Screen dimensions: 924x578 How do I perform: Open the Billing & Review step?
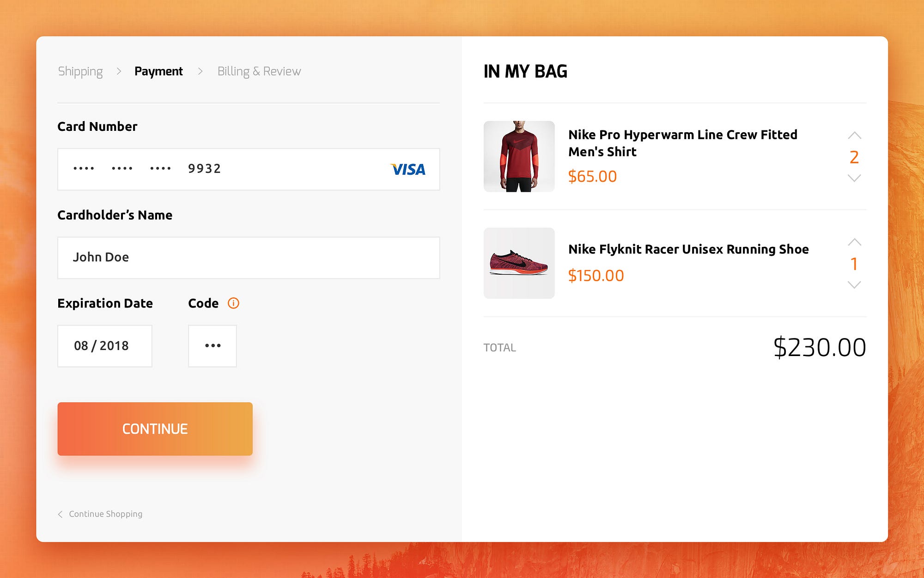point(259,71)
